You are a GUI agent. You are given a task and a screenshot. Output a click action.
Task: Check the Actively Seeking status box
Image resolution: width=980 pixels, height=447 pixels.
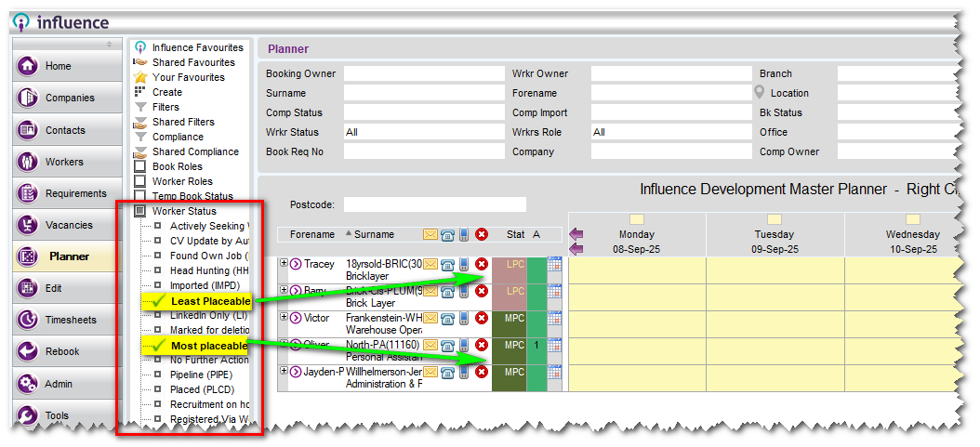(158, 226)
